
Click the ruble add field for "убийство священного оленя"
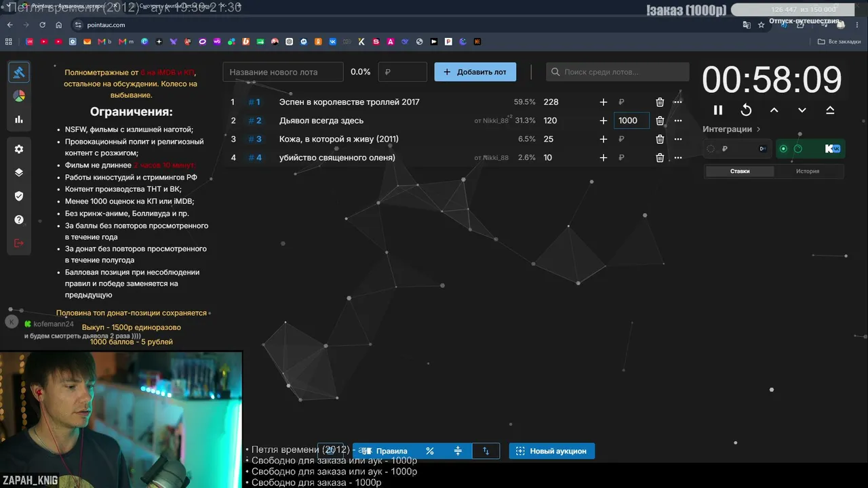coord(631,158)
